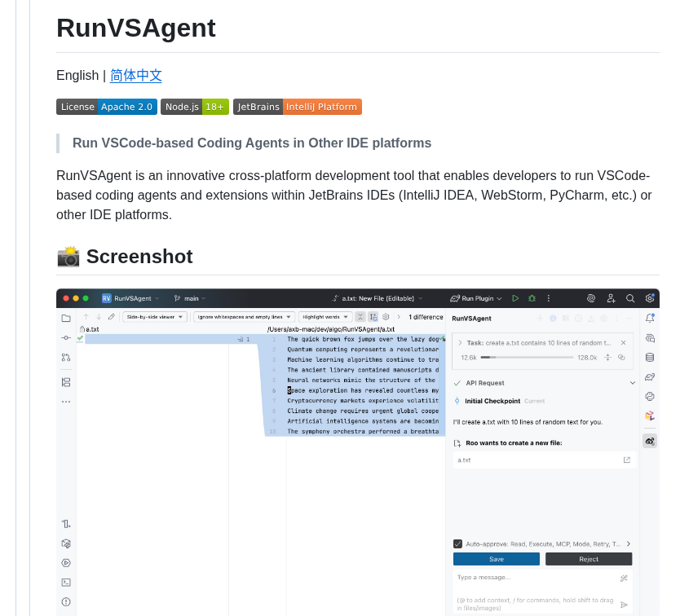The image size is (680, 616).
Task: Expand the API Request chevron
Action: [x=632, y=383]
